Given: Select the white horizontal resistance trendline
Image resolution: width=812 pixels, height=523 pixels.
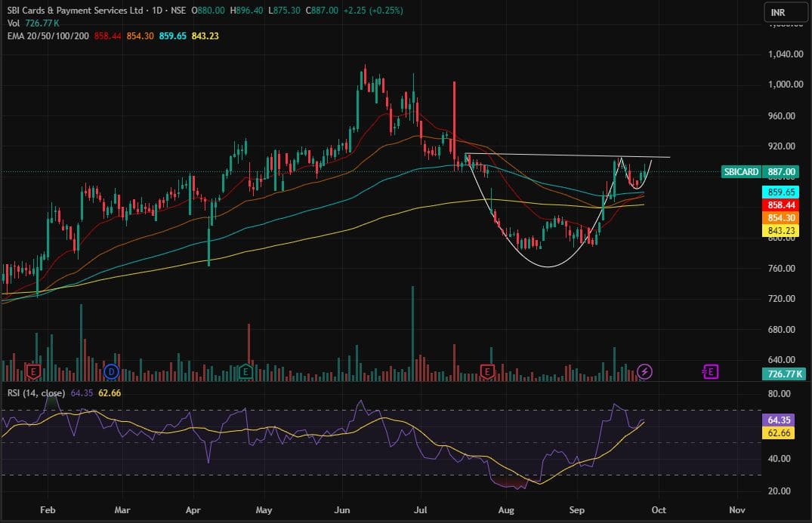Looking at the screenshot, I should (567, 155).
